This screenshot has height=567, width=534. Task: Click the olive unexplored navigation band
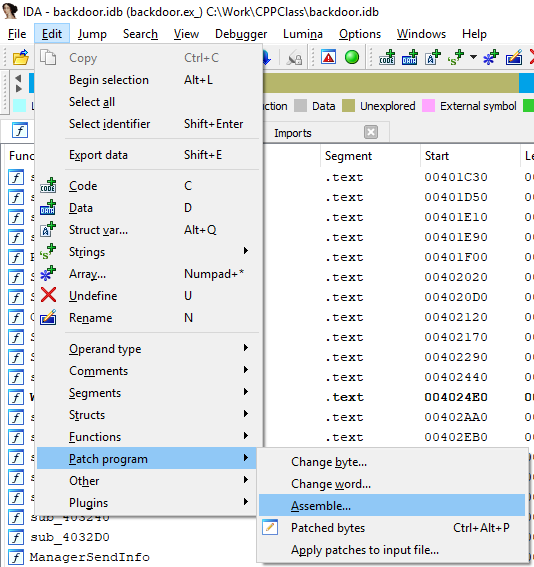391,83
